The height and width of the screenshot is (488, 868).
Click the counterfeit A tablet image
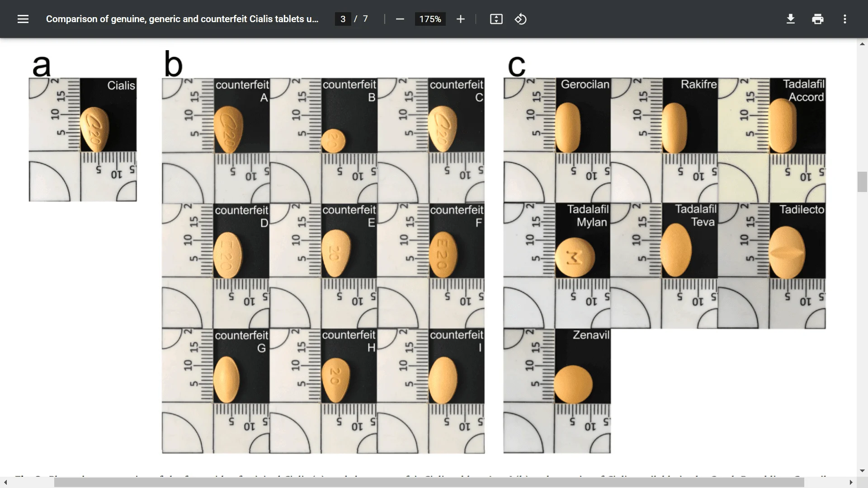pos(228,130)
